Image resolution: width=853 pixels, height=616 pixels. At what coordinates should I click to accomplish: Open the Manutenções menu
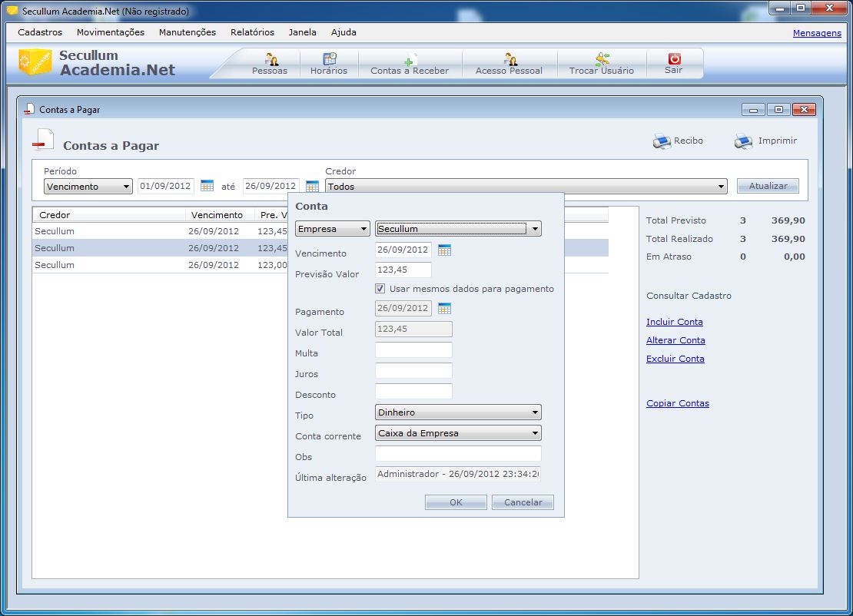point(188,32)
